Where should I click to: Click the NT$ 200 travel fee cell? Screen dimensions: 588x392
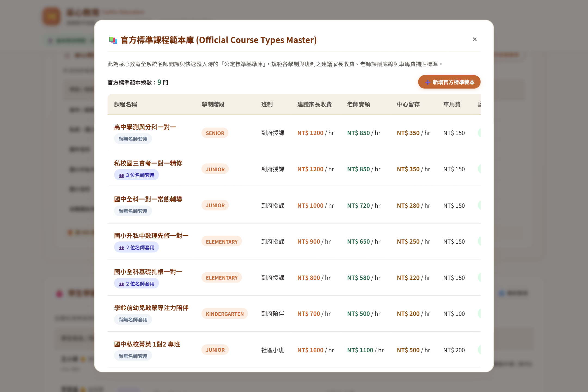coord(454,350)
